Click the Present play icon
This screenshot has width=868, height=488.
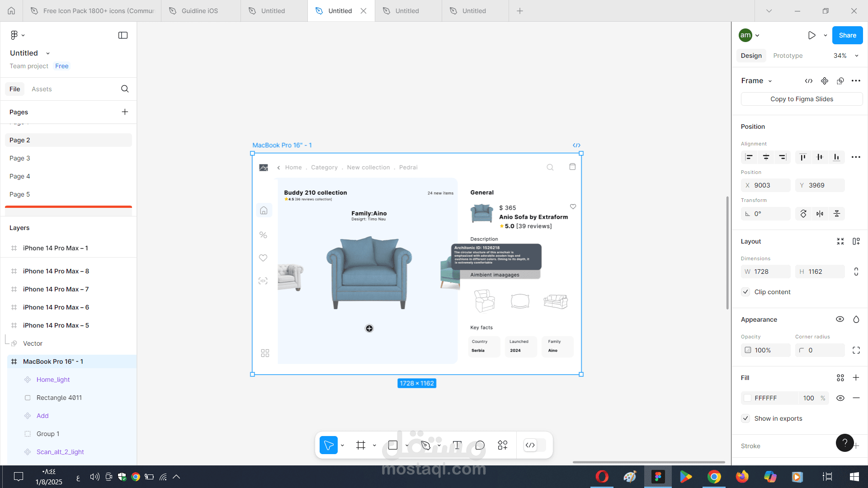pyautogui.click(x=811, y=35)
